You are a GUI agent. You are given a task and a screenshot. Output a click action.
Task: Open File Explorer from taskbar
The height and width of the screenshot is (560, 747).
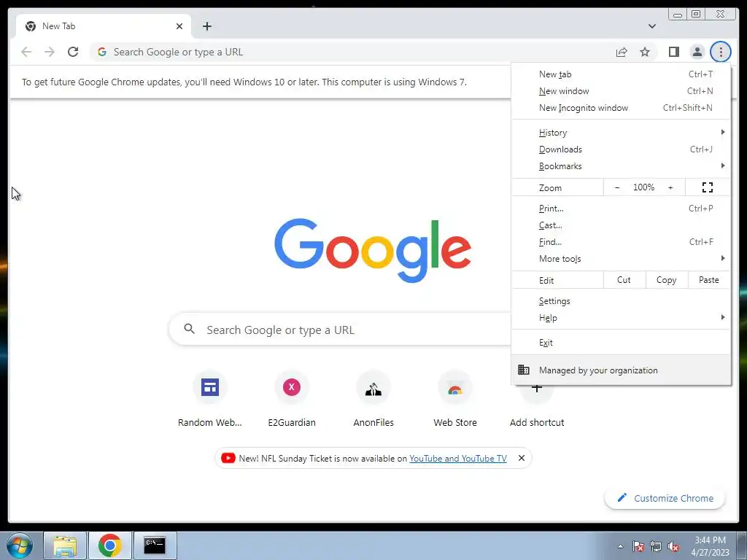point(65,545)
